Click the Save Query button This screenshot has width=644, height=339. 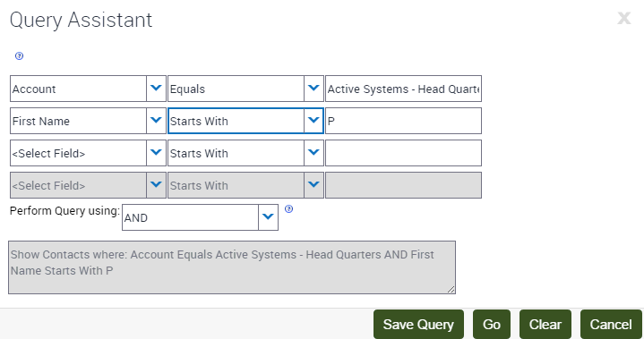coord(418,325)
